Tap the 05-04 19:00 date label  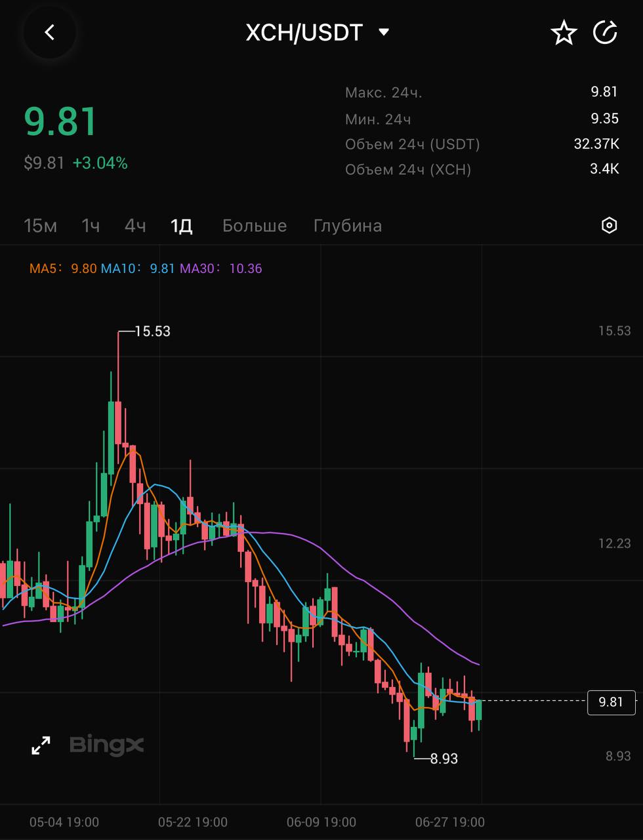[64, 822]
